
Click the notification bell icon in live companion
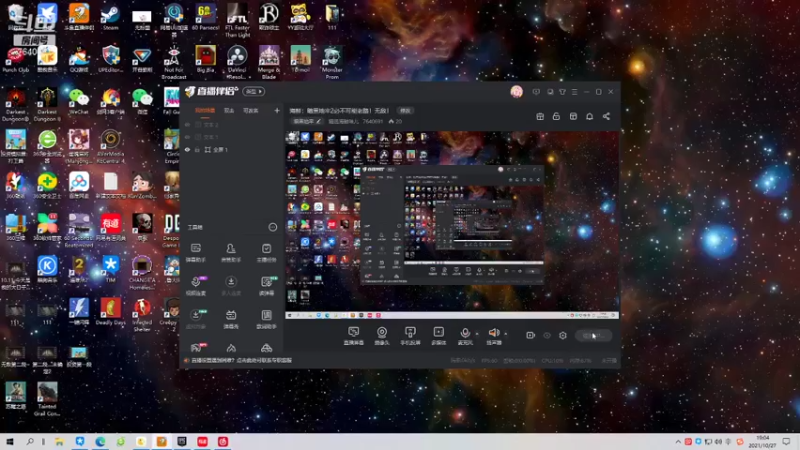pos(589,117)
